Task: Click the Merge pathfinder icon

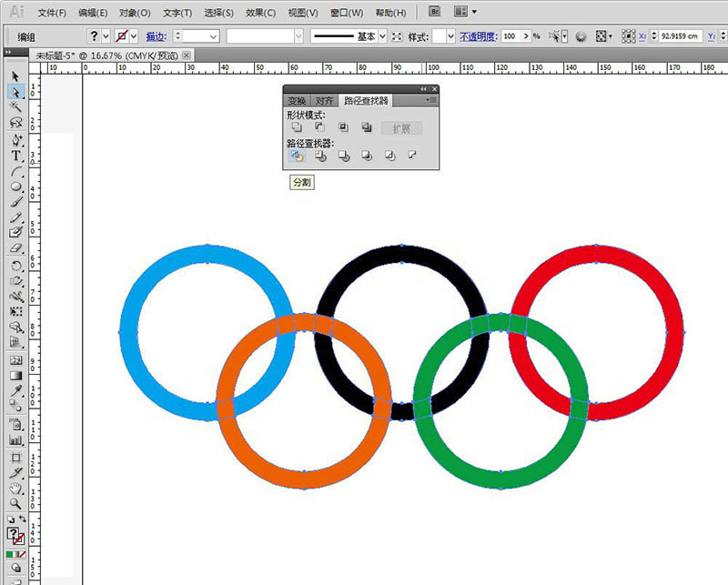Action: tap(344, 156)
